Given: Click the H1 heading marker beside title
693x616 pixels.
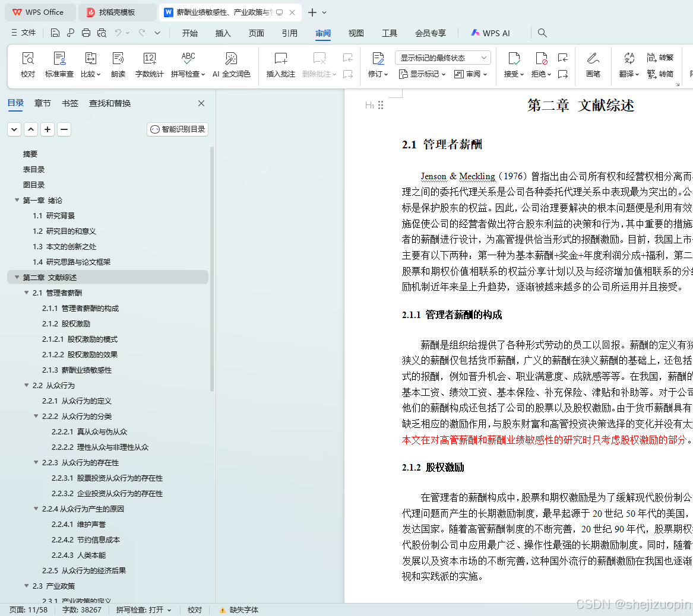Looking at the screenshot, I should 369,105.
